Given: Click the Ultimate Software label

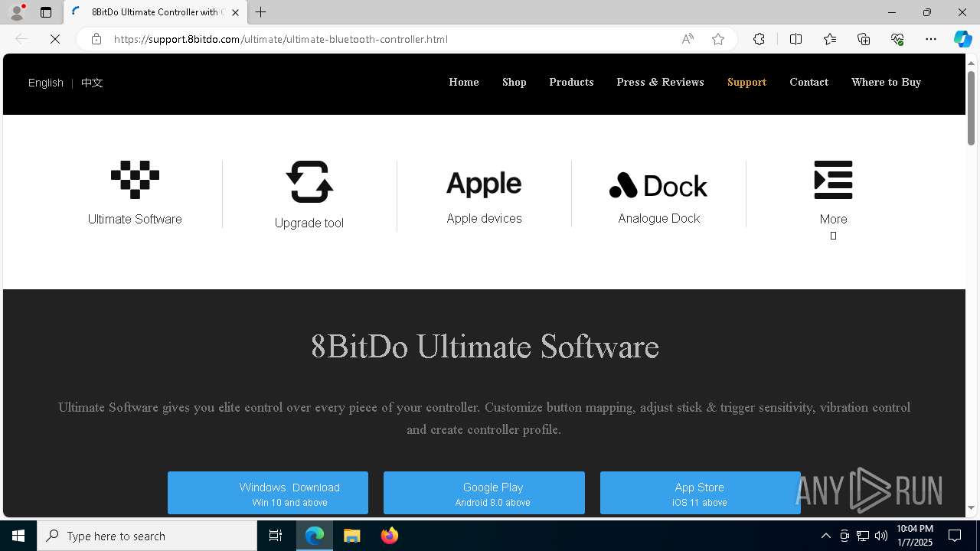Looking at the screenshot, I should pyautogui.click(x=135, y=219).
